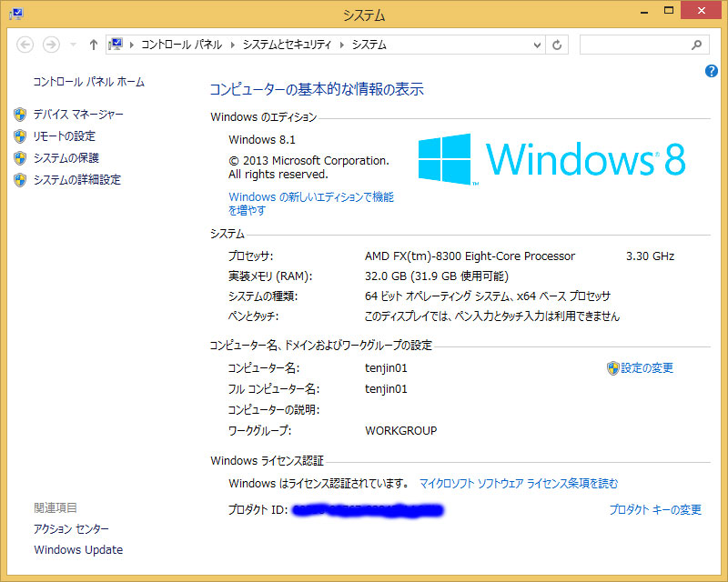Open リモートの設定 link
Screen dimensions: 728x582
pos(65,136)
